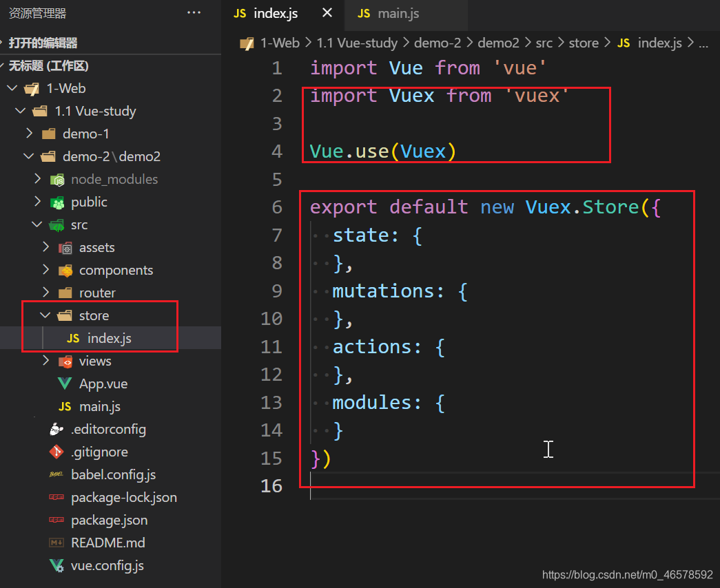
Task: Click the store folder icon
Action: click(x=65, y=315)
